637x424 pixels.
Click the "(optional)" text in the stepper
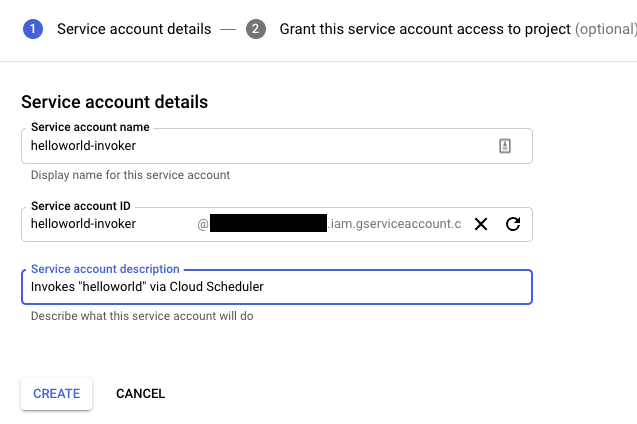(605, 29)
